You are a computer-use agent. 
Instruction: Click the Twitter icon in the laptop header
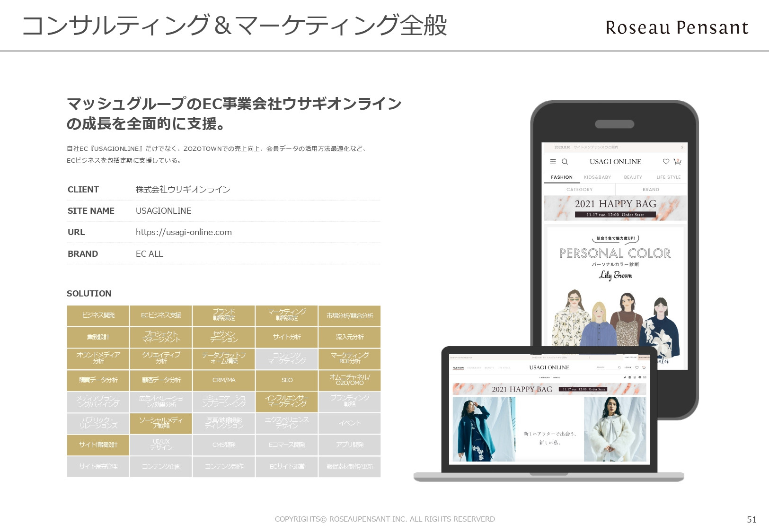coord(625,378)
